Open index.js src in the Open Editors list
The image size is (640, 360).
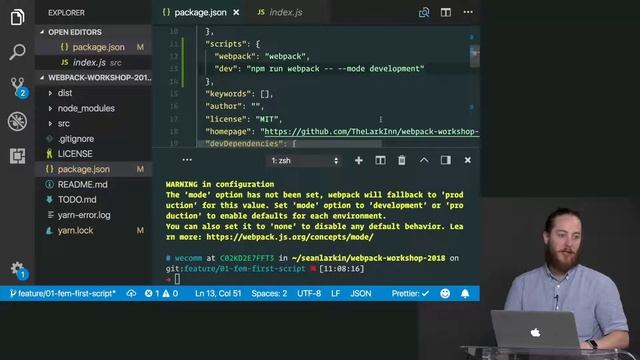click(93, 62)
